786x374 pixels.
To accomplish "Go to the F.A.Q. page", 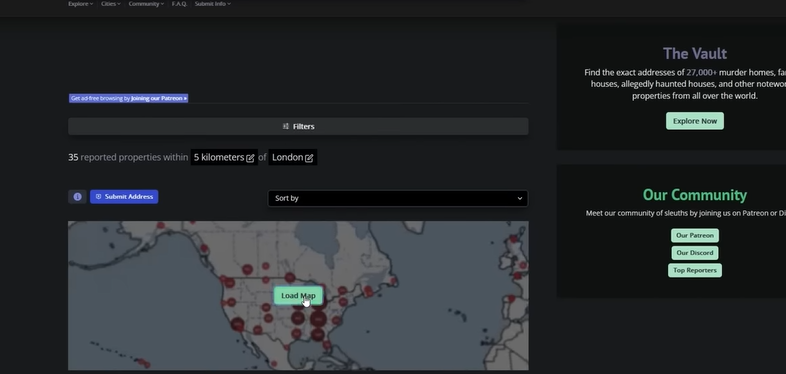I will point(179,4).
